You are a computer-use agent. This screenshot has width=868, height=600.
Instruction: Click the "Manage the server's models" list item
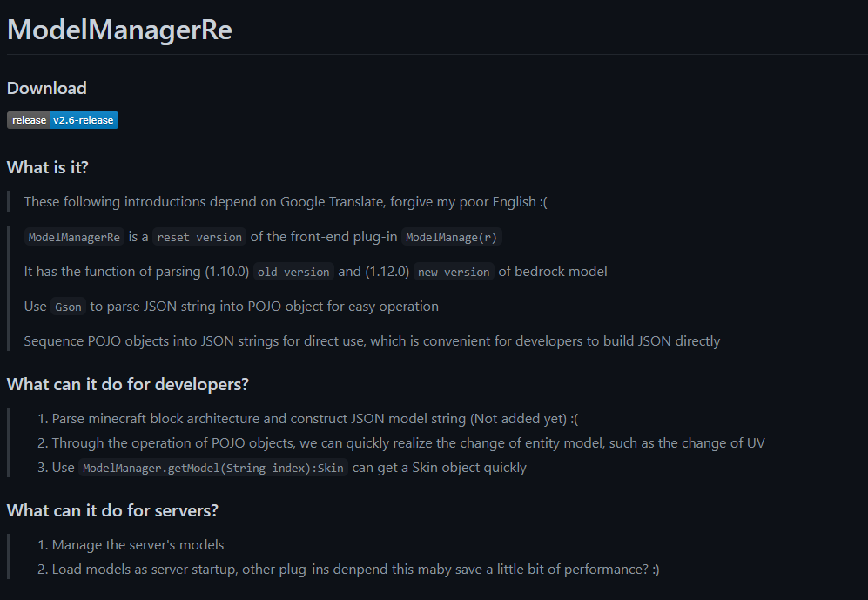(x=138, y=545)
